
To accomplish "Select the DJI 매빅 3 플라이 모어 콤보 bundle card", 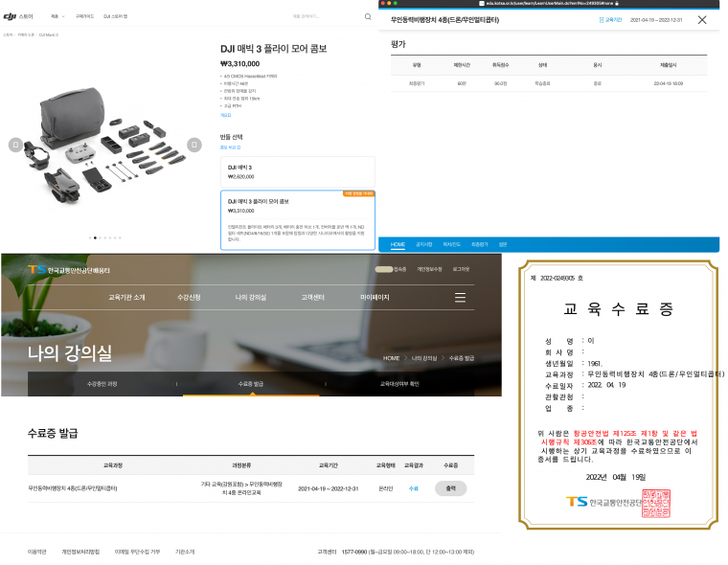I will coord(297,220).
